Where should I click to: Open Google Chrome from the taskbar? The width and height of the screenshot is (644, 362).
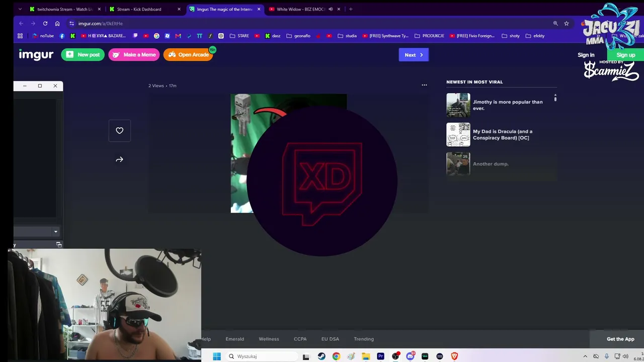pos(336,356)
